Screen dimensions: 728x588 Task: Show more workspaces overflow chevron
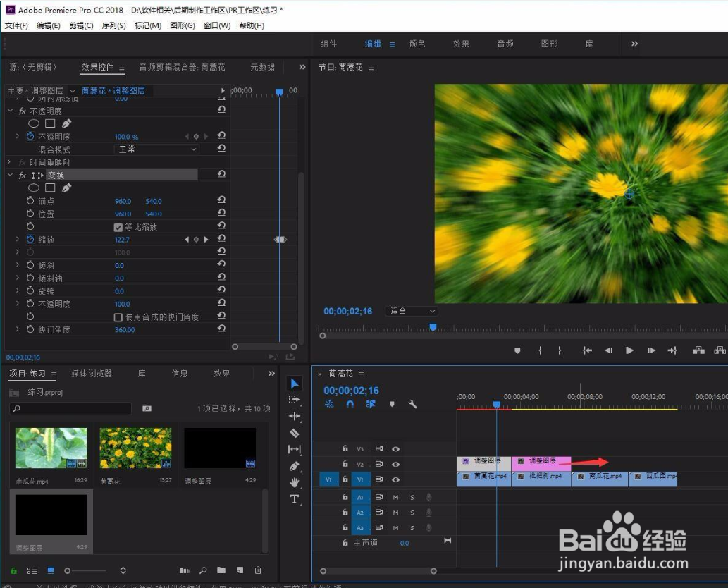pyautogui.click(x=634, y=44)
